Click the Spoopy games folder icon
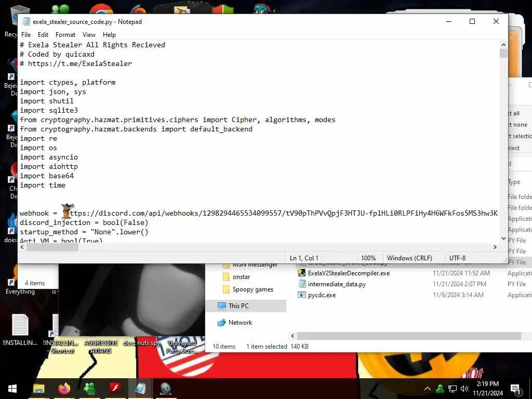 click(x=226, y=289)
